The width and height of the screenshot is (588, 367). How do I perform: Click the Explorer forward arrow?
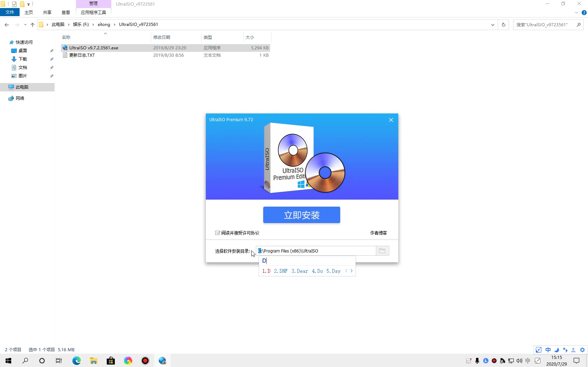[x=17, y=25]
